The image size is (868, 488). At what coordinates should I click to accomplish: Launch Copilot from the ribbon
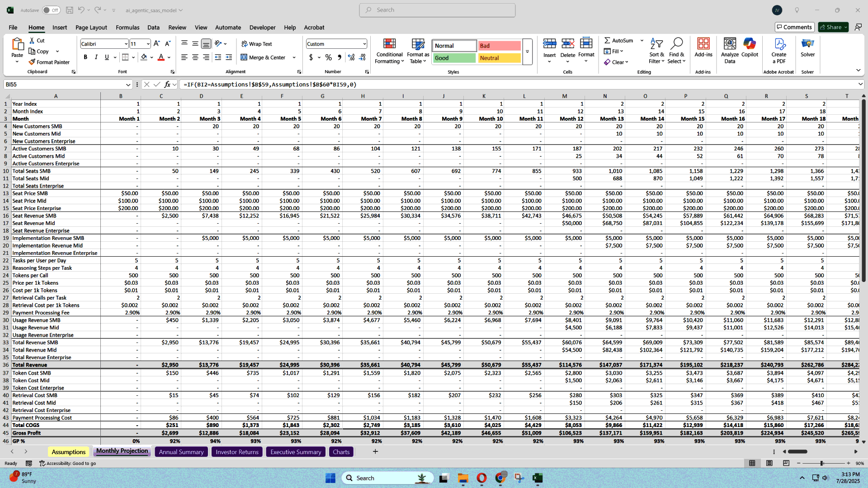[x=750, y=48]
